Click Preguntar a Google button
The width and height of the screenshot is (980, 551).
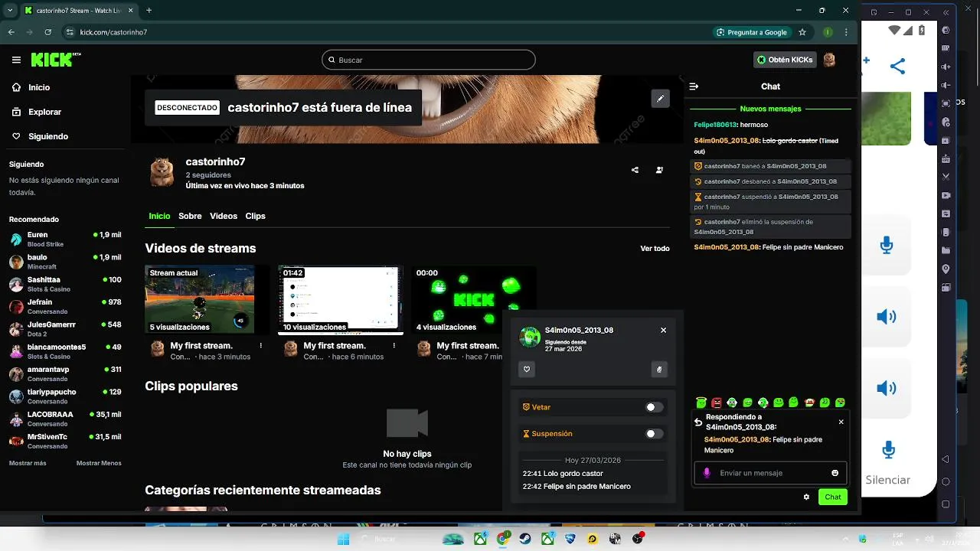751,32
